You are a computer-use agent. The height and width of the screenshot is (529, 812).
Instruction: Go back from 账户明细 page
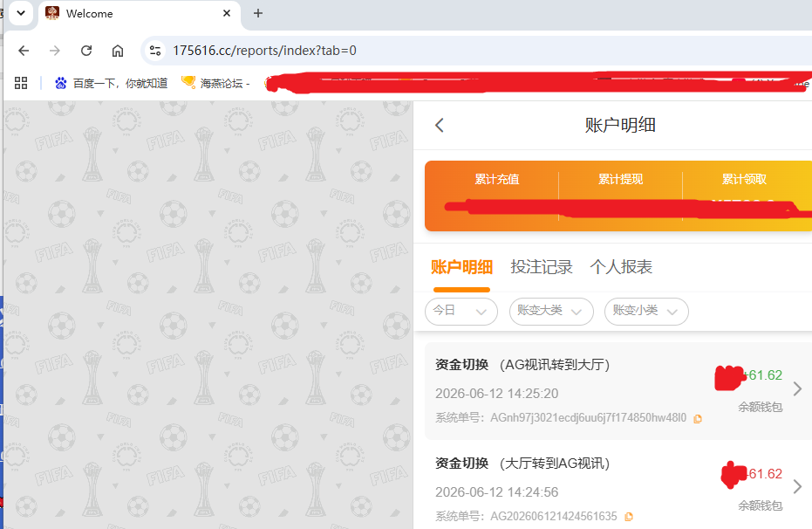(440, 125)
